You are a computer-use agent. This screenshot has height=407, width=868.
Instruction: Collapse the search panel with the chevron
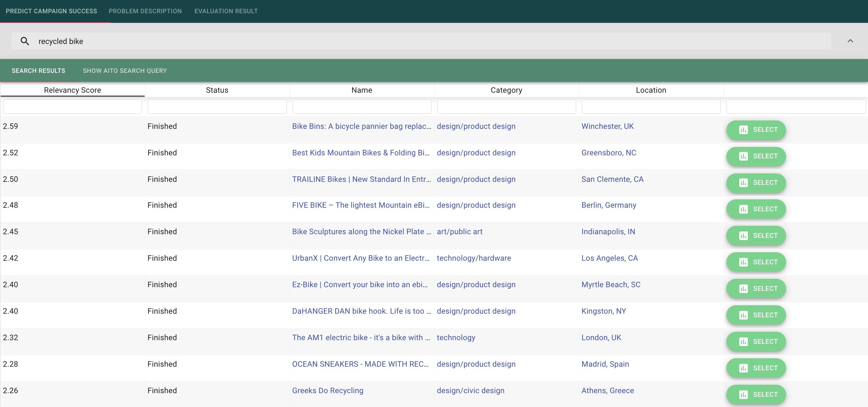click(x=850, y=41)
